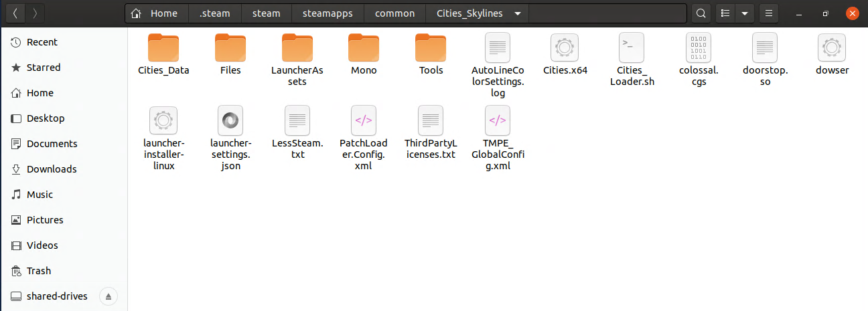The image size is (868, 311).
Task: Select the Cities.x64 executable icon
Action: tap(565, 48)
